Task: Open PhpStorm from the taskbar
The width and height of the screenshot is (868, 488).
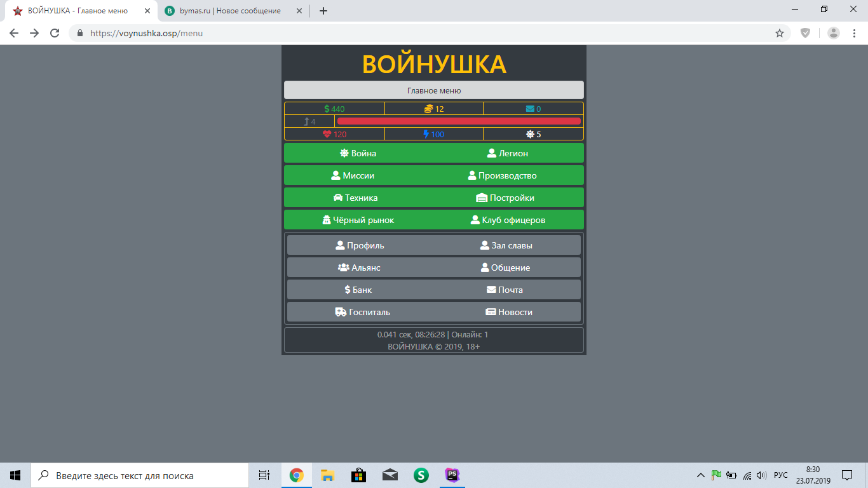Action: pyautogui.click(x=452, y=475)
